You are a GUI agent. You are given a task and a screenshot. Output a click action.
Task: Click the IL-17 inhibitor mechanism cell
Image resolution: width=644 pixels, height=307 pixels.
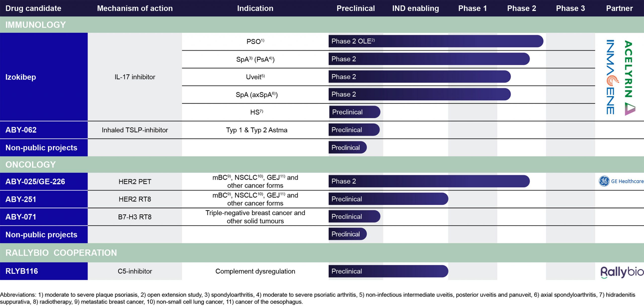(x=135, y=77)
